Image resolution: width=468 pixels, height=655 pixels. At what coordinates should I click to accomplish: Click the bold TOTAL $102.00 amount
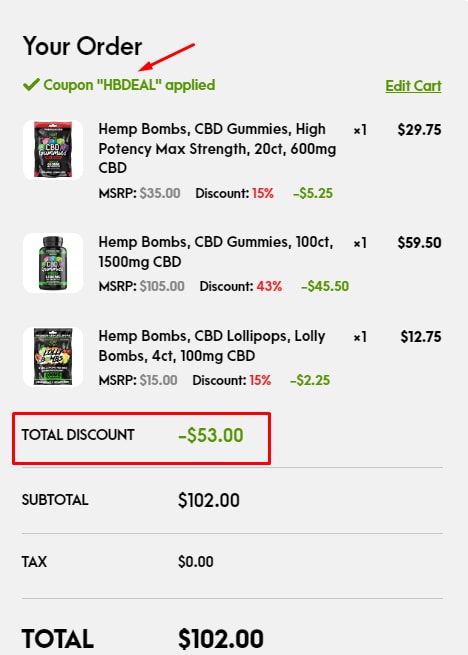pyautogui.click(x=221, y=639)
